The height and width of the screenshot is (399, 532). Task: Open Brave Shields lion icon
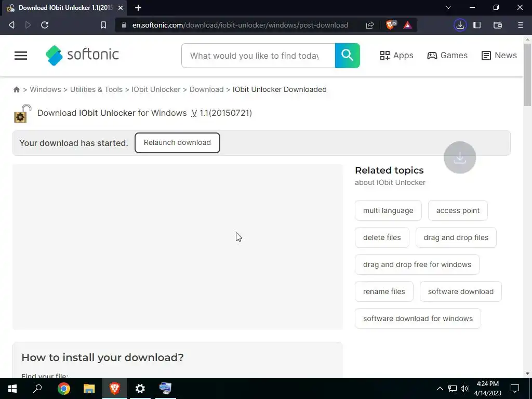(x=391, y=25)
